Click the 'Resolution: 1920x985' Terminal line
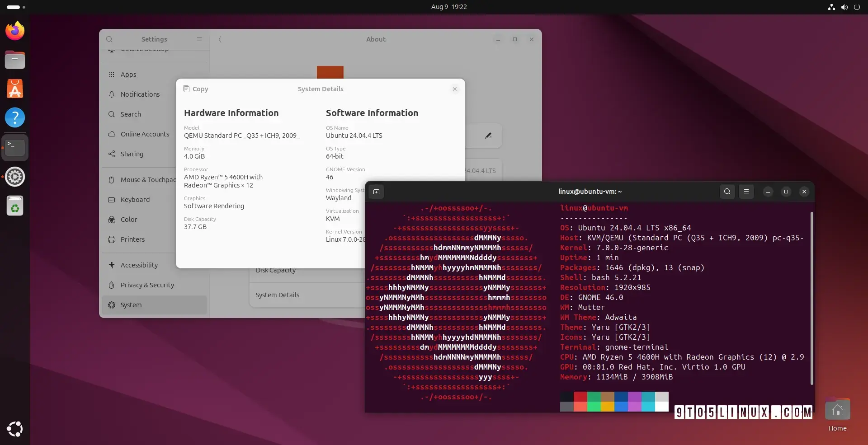 [605, 287]
